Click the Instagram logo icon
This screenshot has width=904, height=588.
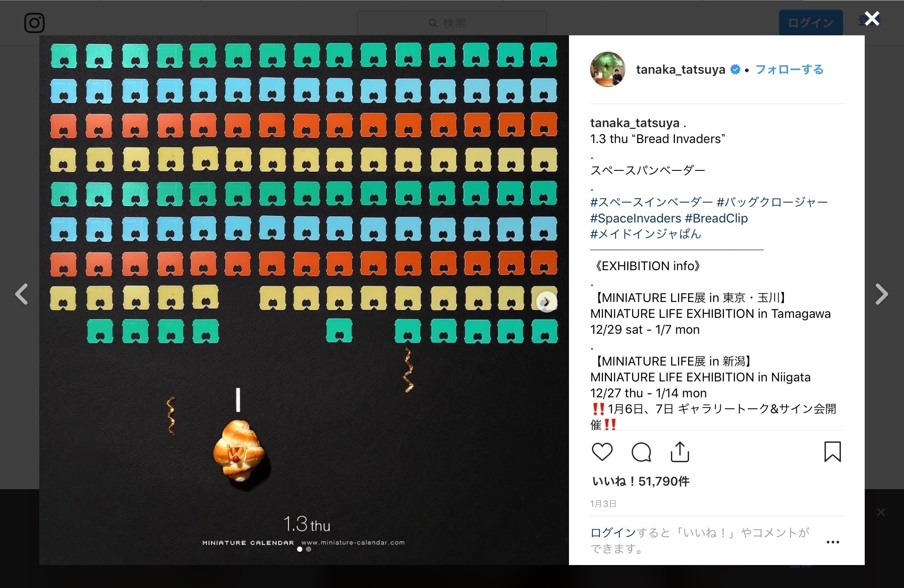(x=34, y=23)
